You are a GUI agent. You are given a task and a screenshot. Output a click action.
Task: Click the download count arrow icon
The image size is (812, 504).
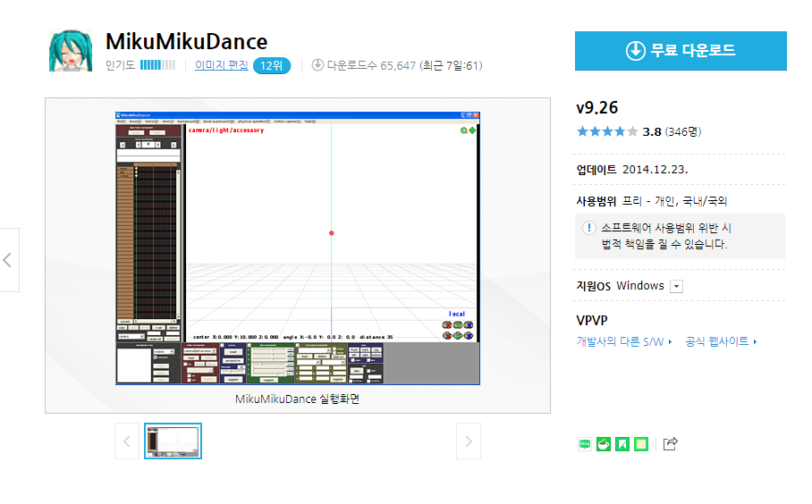pyautogui.click(x=317, y=65)
